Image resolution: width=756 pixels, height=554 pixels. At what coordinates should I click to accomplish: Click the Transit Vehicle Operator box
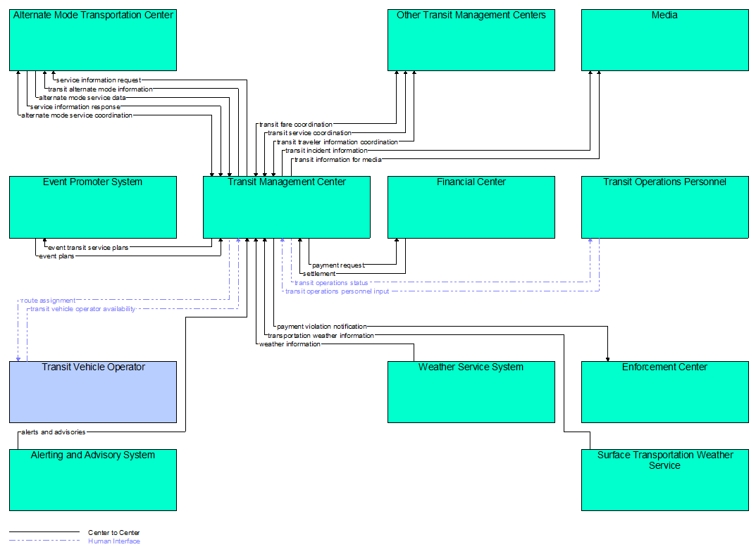pyautogui.click(x=93, y=392)
